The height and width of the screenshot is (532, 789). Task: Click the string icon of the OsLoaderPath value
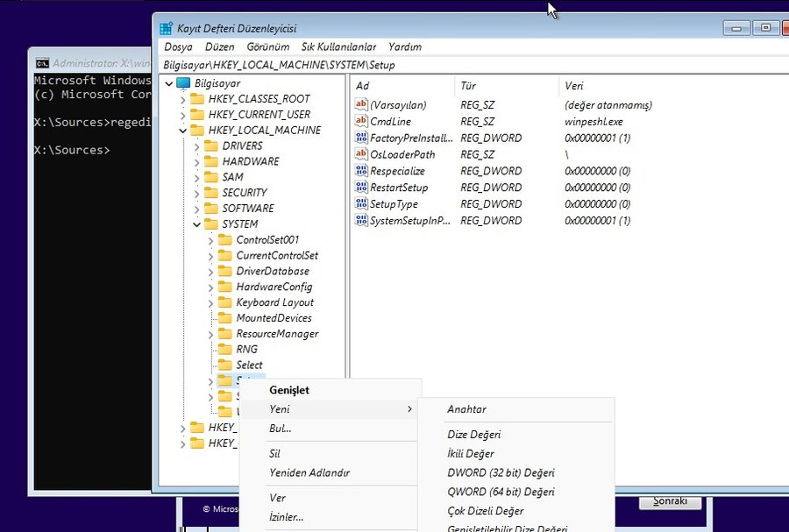pos(361,154)
